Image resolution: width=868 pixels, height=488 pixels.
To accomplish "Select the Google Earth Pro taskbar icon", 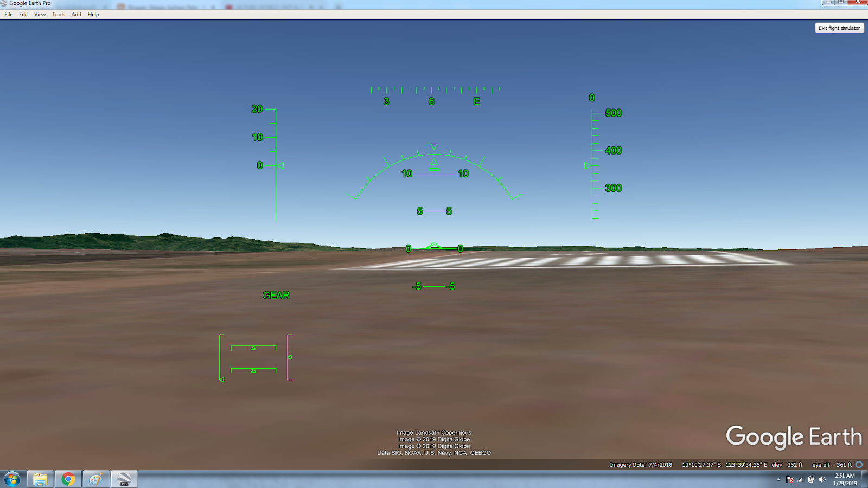I will [124, 479].
